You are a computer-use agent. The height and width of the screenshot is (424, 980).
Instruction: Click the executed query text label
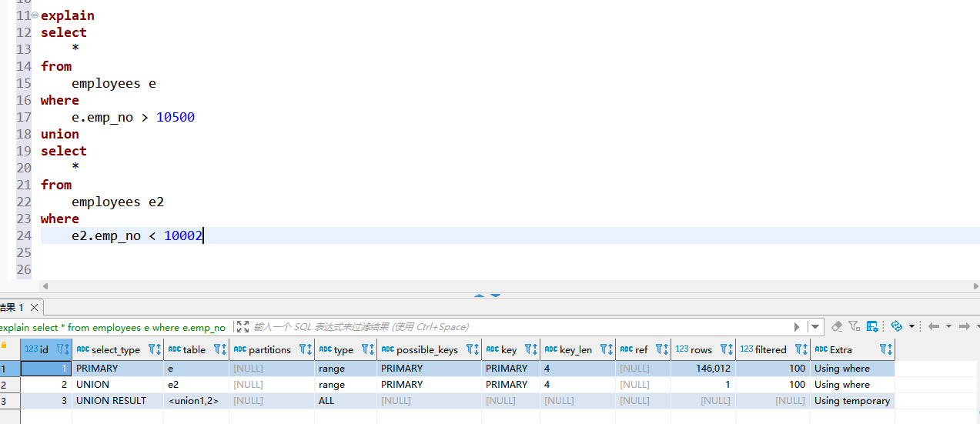[113, 327]
